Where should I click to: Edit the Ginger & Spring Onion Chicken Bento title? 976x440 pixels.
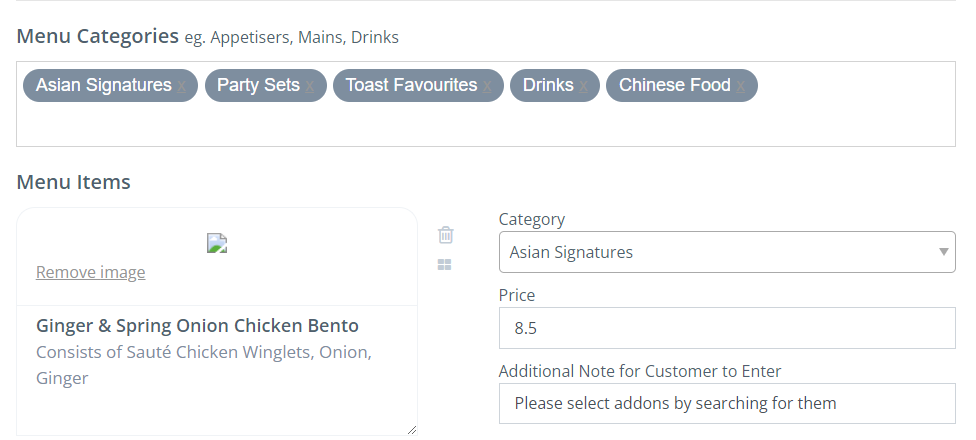(197, 326)
